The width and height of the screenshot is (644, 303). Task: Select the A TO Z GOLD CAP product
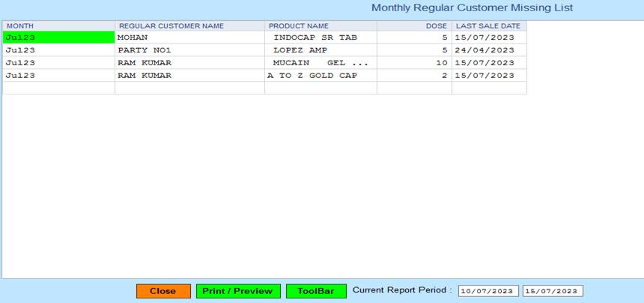(x=321, y=75)
